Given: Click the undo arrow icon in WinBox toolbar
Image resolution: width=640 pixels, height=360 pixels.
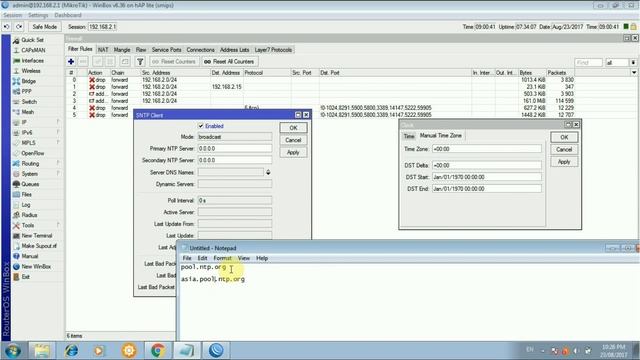Looking at the screenshot, I should 7,27.
